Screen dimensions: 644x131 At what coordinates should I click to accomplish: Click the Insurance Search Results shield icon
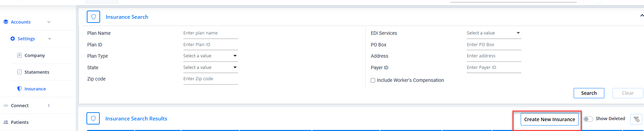pos(93,118)
